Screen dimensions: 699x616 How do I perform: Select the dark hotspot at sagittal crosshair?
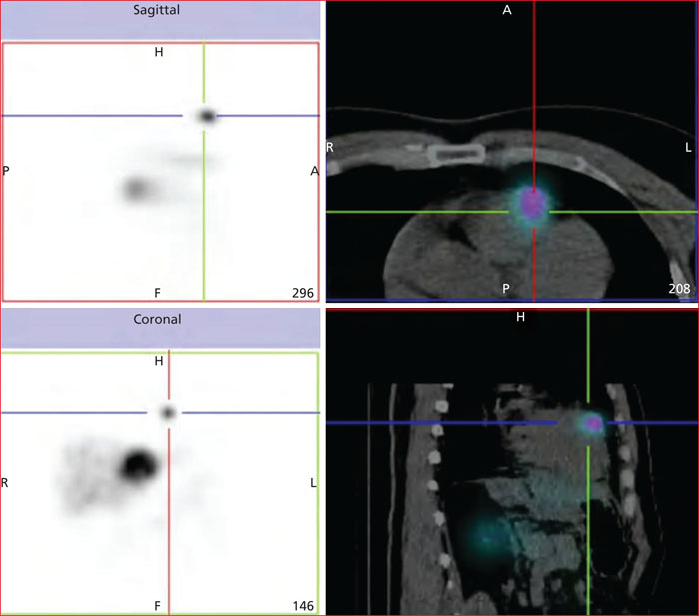click(x=208, y=117)
